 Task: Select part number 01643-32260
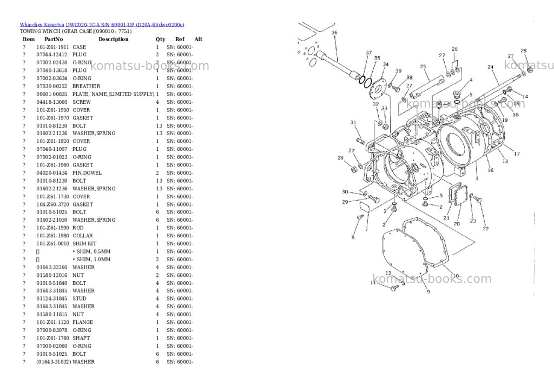pos(51,267)
